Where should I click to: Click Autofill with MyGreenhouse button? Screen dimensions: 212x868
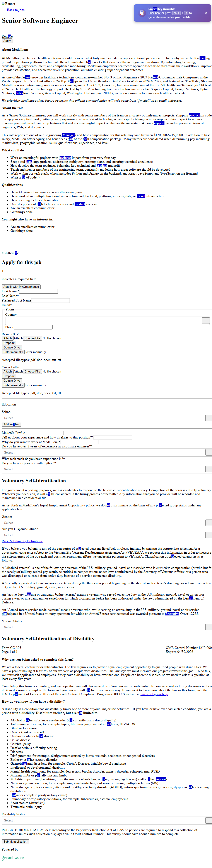(x=21, y=287)
